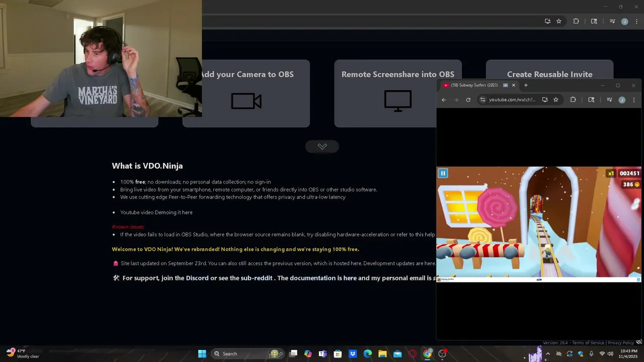The height and width of the screenshot is (362, 644).
Task: Click the camera icon on Add your Camera card
Action: (246, 101)
